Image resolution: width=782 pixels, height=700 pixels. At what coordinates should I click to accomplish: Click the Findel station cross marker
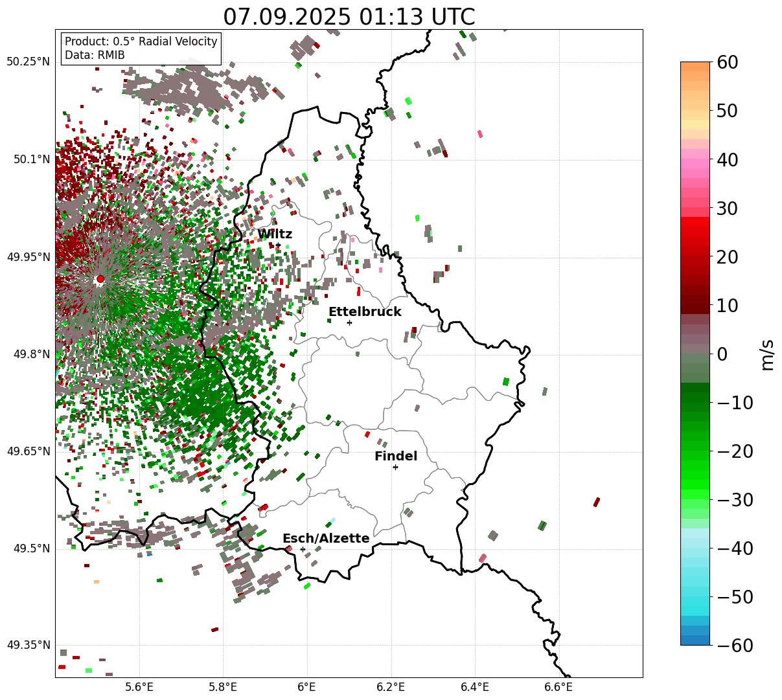(395, 467)
